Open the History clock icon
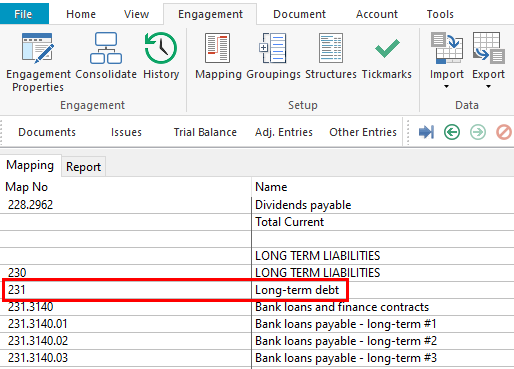The image size is (514, 369). pos(161,48)
